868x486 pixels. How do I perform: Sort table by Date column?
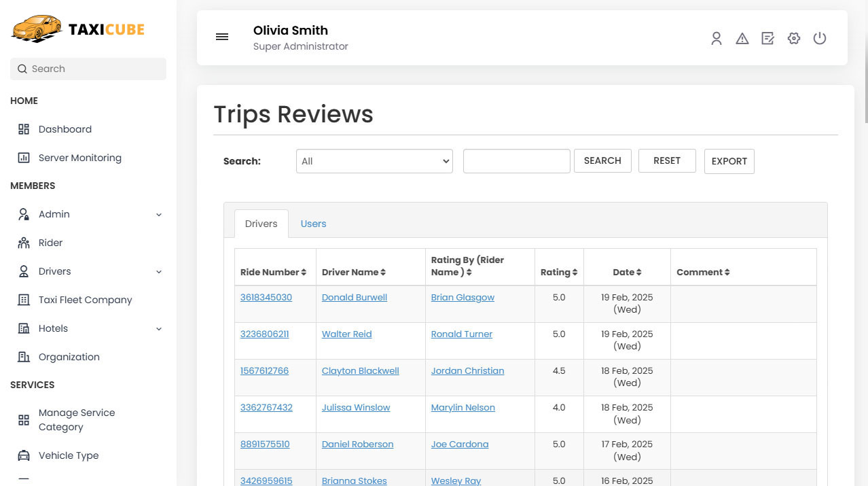(x=627, y=272)
